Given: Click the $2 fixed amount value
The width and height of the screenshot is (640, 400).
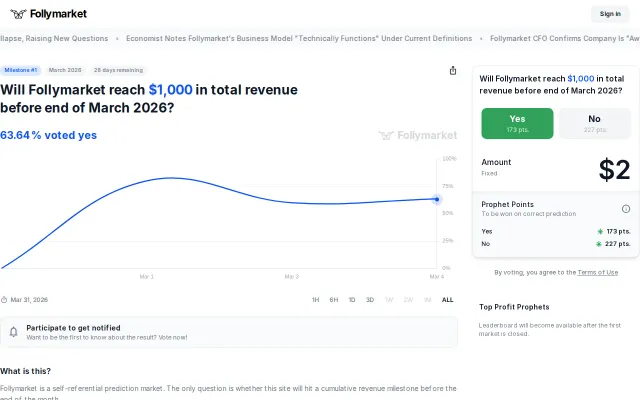Looking at the screenshot, I should tap(614, 169).
